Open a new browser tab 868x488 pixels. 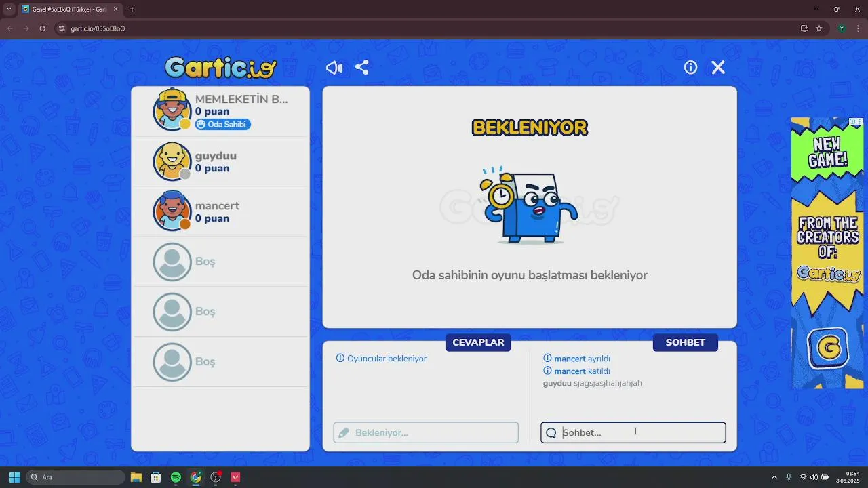[x=132, y=9]
